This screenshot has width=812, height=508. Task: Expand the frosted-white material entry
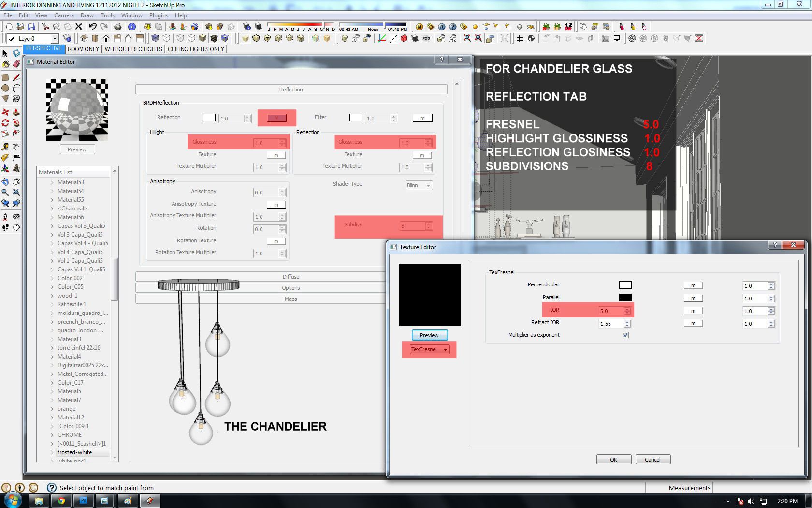pos(52,452)
